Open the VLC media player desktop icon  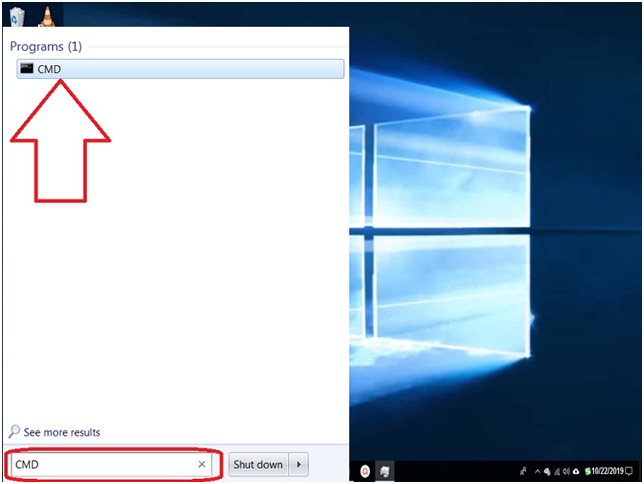tap(48, 17)
